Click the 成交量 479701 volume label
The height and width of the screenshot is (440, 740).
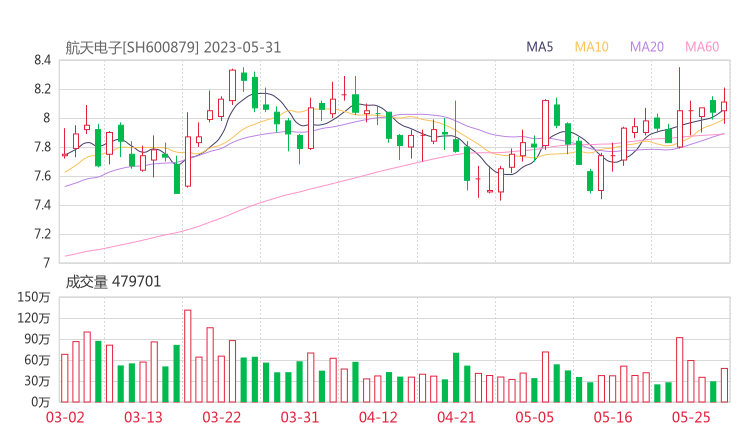[x=113, y=282]
